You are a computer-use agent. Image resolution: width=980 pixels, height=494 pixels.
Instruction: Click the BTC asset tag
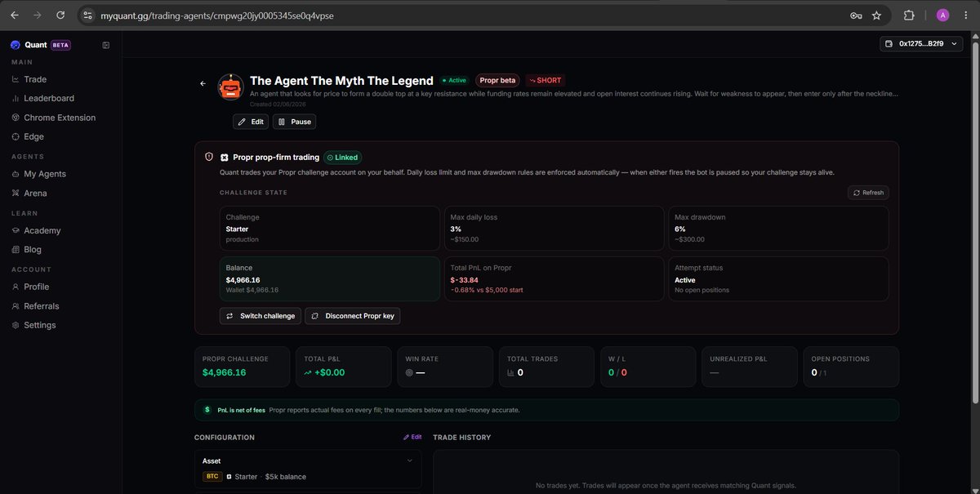212,476
